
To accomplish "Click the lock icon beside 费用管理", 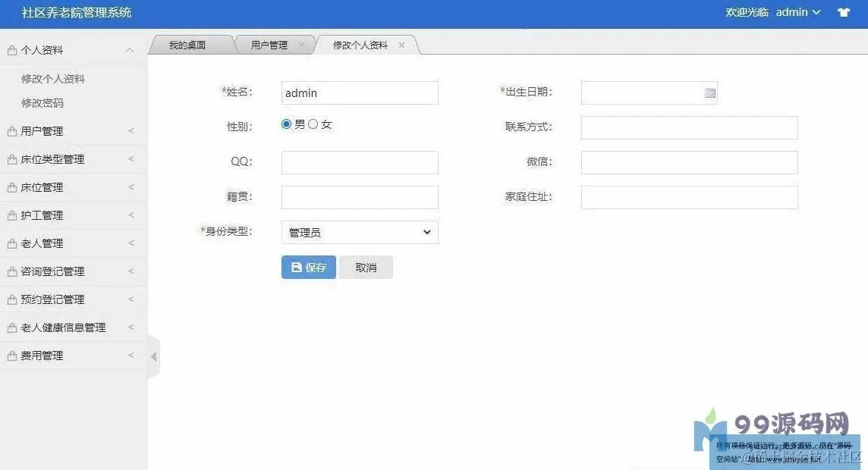I will pos(11,356).
